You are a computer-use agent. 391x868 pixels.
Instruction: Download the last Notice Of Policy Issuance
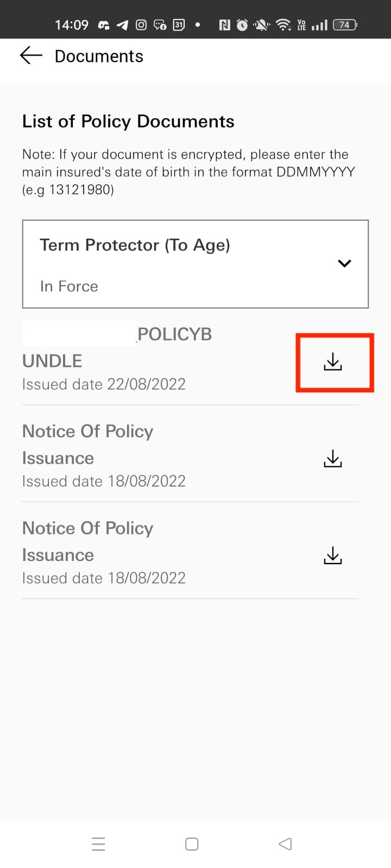333,556
